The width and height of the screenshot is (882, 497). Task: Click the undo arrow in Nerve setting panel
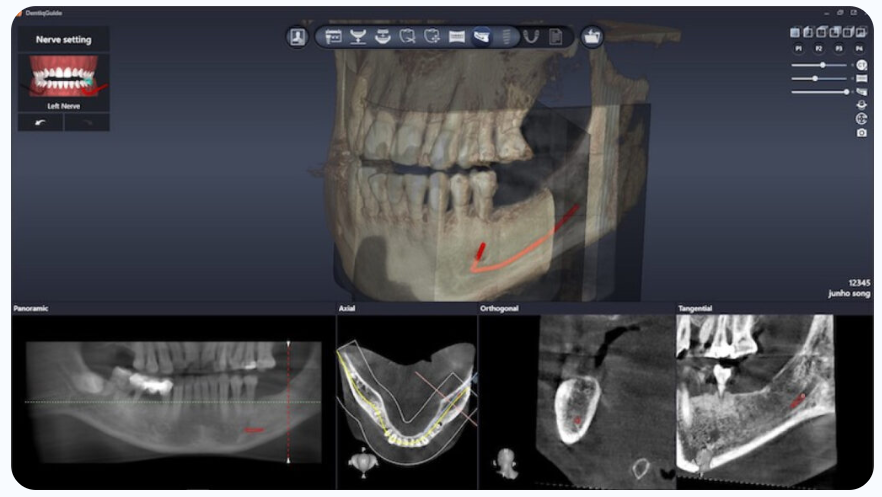tap(40, 122)
